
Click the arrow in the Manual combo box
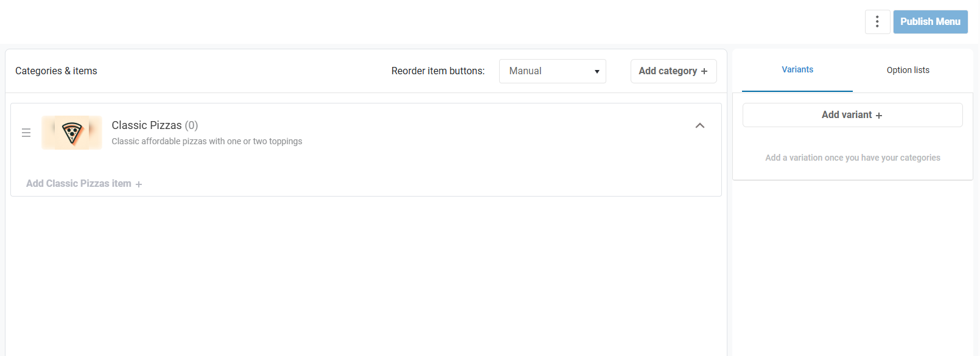(597, 72)
